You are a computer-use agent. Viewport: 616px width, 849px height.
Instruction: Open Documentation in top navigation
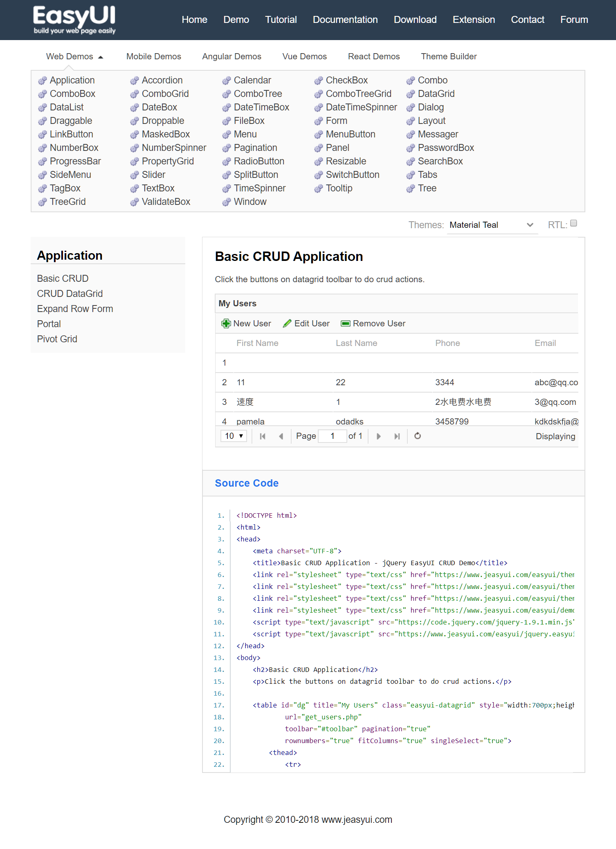[x=345, y=20]
